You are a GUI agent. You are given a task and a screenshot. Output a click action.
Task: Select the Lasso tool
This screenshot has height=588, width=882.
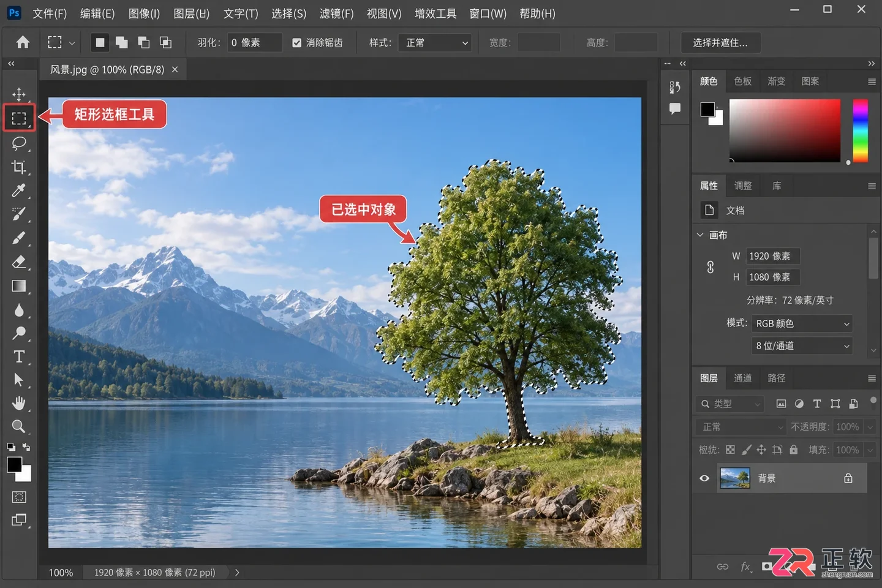[19, 143]
